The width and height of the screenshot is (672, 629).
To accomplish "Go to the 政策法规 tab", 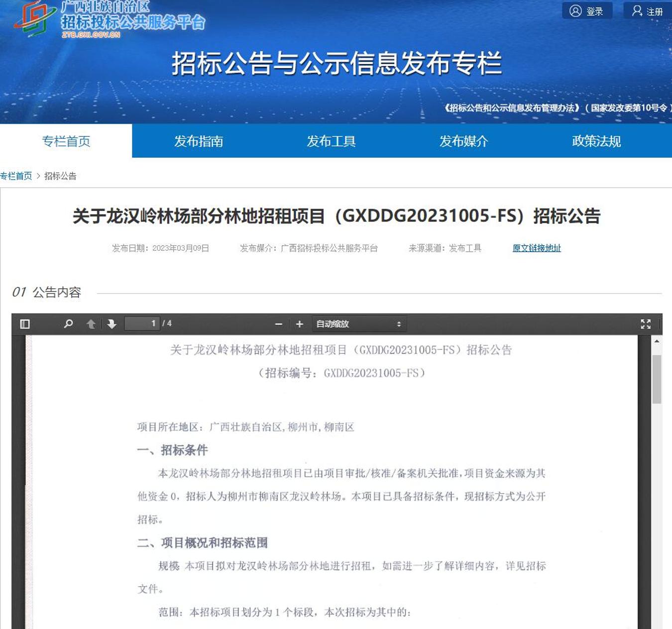I will tap(596, 141).
